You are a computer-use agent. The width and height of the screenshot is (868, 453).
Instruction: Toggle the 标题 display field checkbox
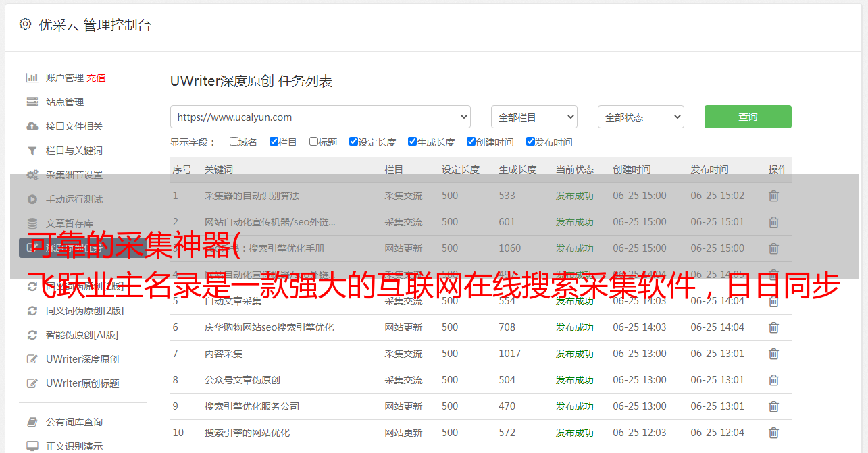(x=313, y=142)
